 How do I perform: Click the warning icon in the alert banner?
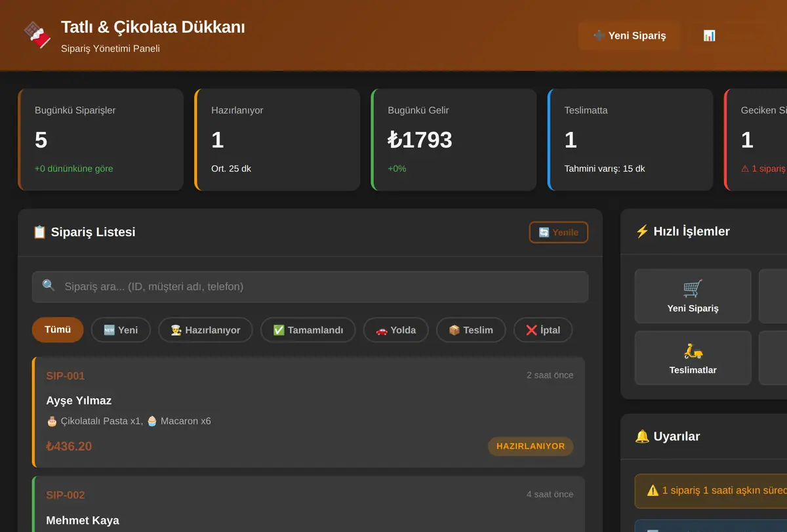click(x=653, y=490)
